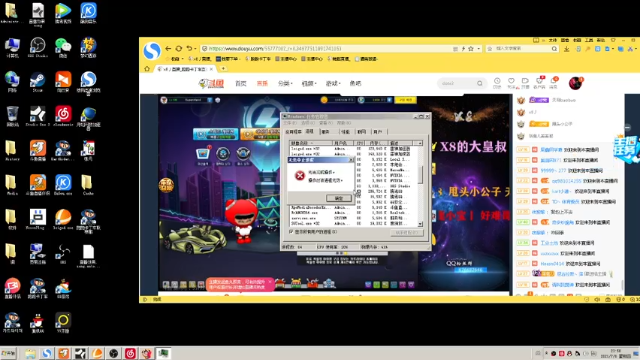640x360 pixels.
Task: Open a new browser tab with plus
Action: click(x=223, y=69)
